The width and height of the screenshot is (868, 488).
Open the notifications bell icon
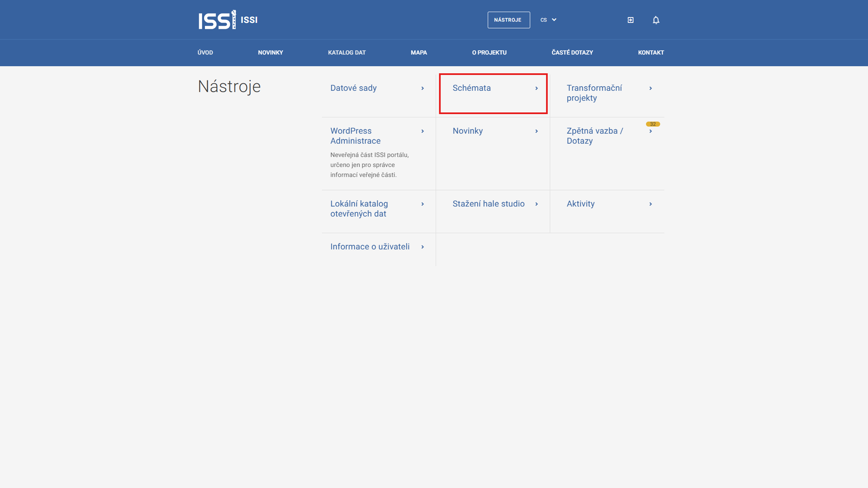click(656, 20)
